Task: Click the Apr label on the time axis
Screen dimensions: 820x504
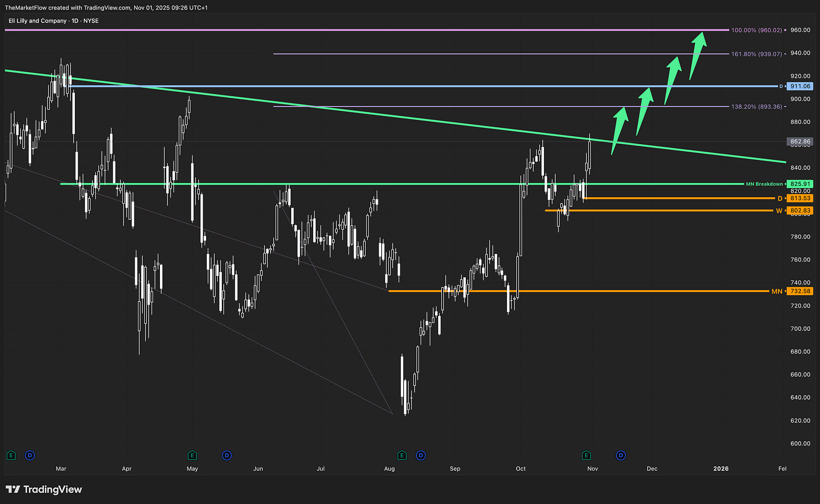Action: click(x=127, y=469)
